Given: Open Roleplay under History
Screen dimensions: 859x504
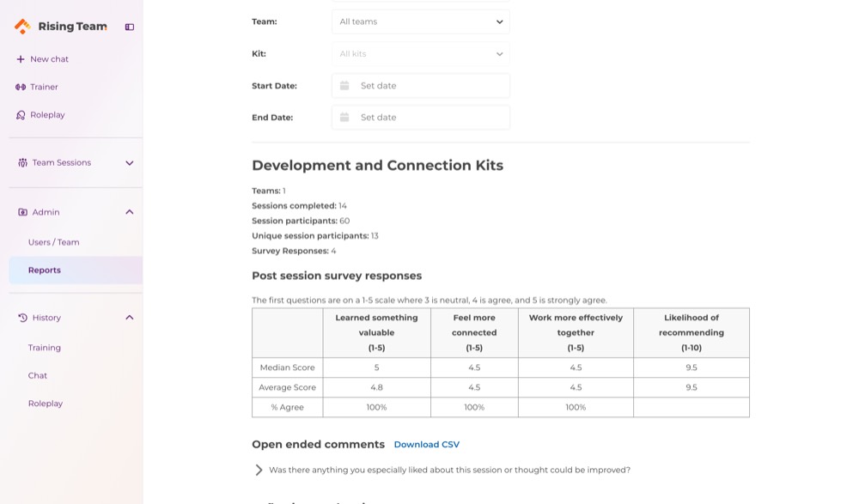Looking at the screenshot, I should coord(46,404).
